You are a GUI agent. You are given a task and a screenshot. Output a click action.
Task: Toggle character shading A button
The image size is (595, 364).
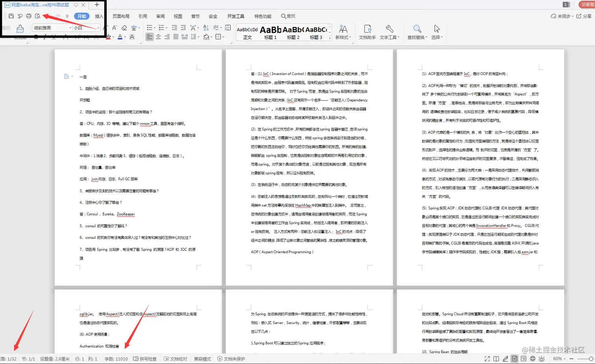132,37
